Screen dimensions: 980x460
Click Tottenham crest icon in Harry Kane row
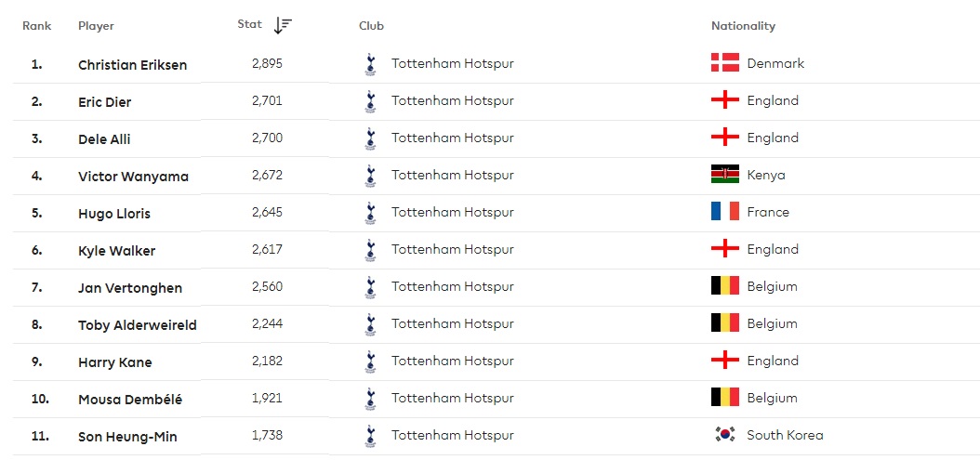(x=370, y=361)
